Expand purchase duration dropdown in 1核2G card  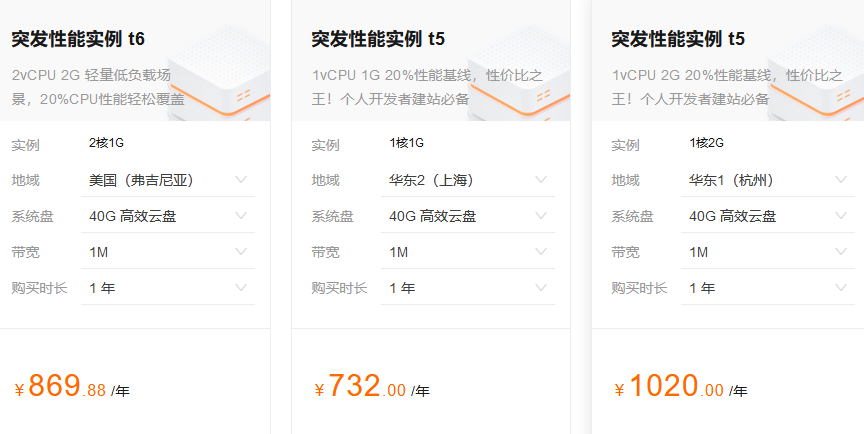coord(768,288)
